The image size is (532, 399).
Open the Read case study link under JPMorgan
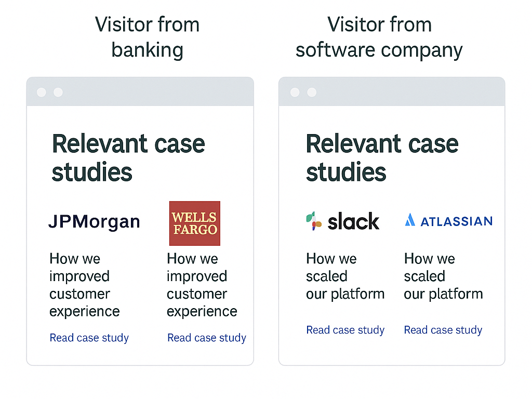(x=89, y=338)
